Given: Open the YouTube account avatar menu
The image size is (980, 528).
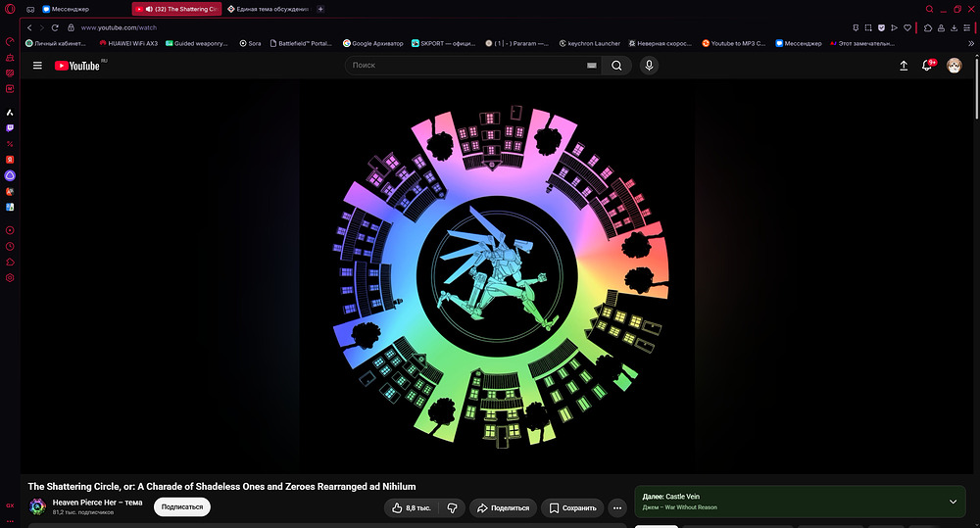Looking at the screenshot, I should (954, 66).
